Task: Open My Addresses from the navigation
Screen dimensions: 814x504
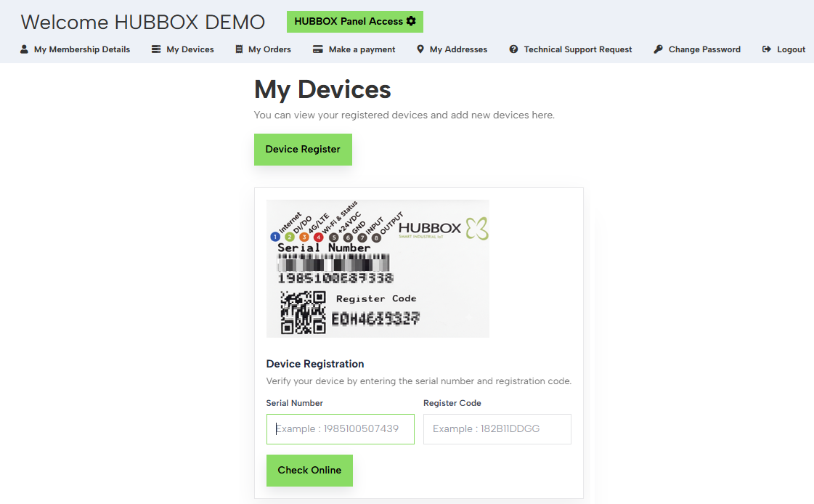Action: 452,49
